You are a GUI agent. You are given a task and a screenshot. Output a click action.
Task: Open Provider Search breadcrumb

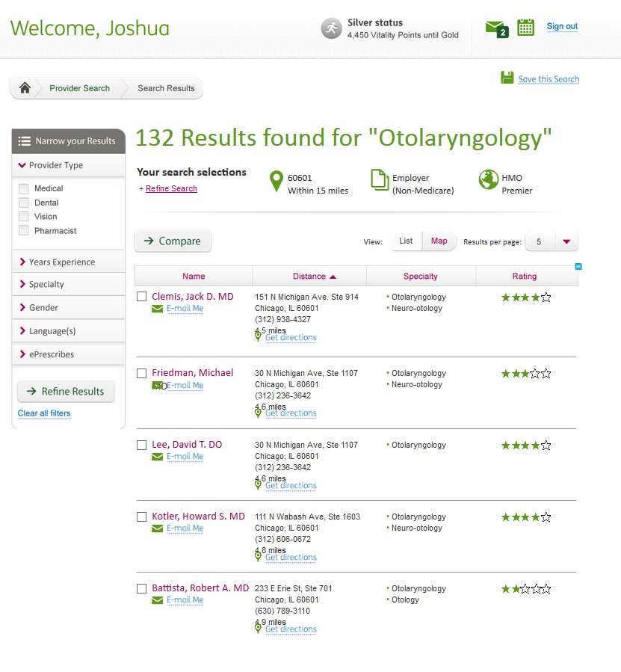tap(80, 88)
